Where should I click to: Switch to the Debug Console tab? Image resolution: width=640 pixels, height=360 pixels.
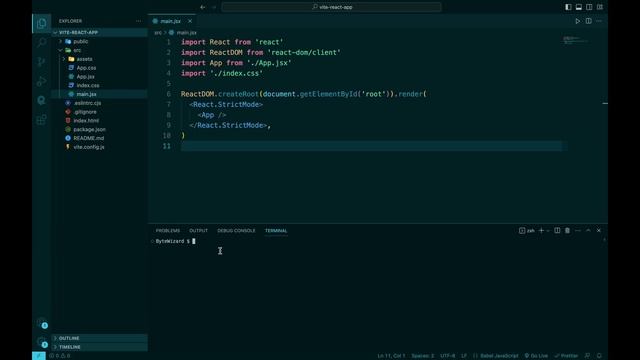[x=236, y=231]
